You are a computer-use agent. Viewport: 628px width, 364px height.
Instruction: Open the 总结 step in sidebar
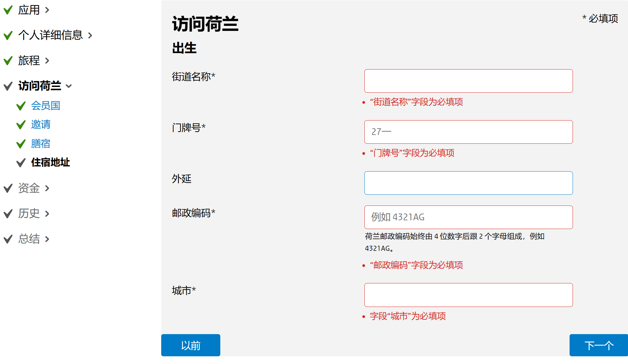click(x=29, y=239)
